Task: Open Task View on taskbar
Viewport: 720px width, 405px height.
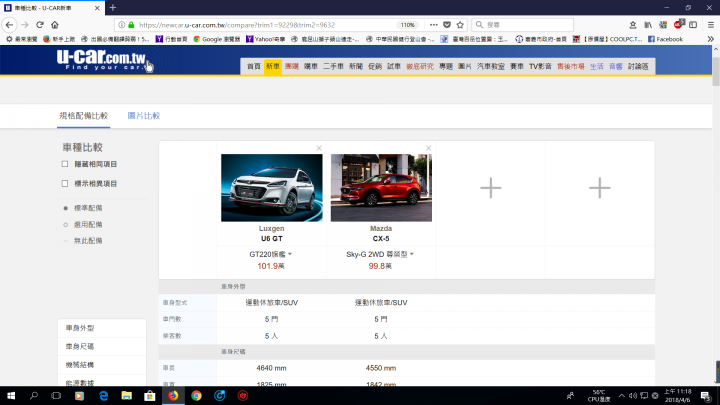Action: pyautogui.click(x=56, y=395)
